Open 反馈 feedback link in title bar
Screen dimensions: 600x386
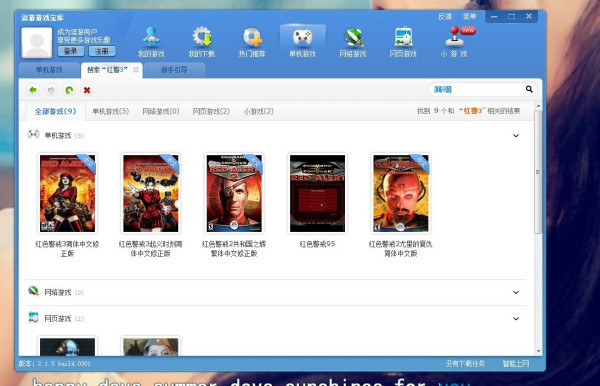click(x=445, y=16)
